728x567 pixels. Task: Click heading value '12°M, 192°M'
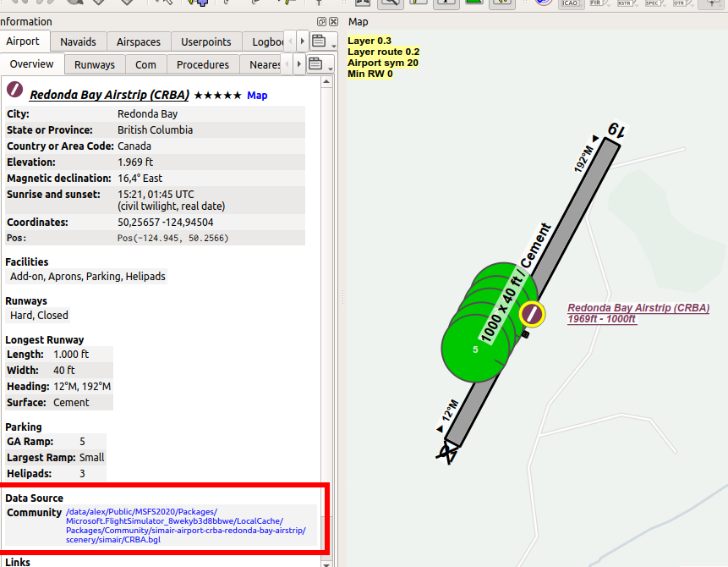point(82,387)
